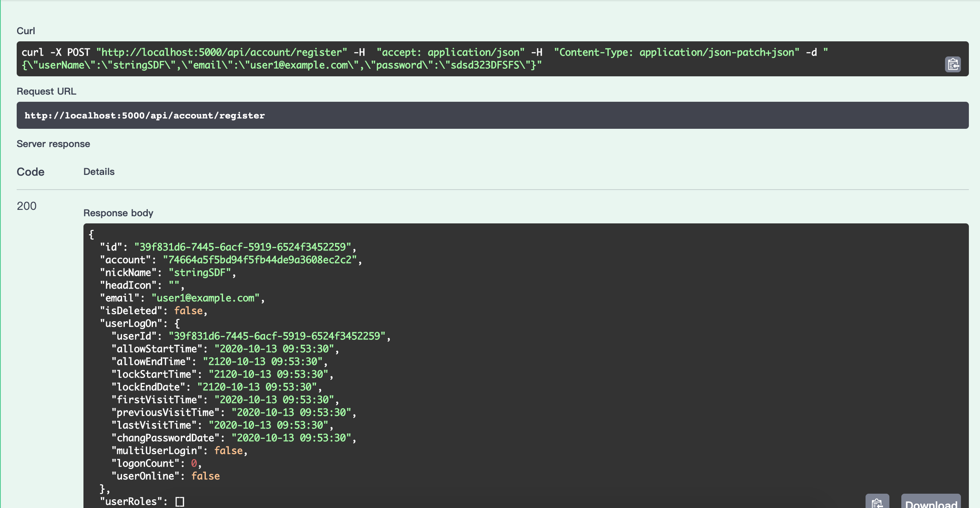The image size is (980, 508).
Task: Click the "logonCount" value 0
Action: tap(194, 463)
